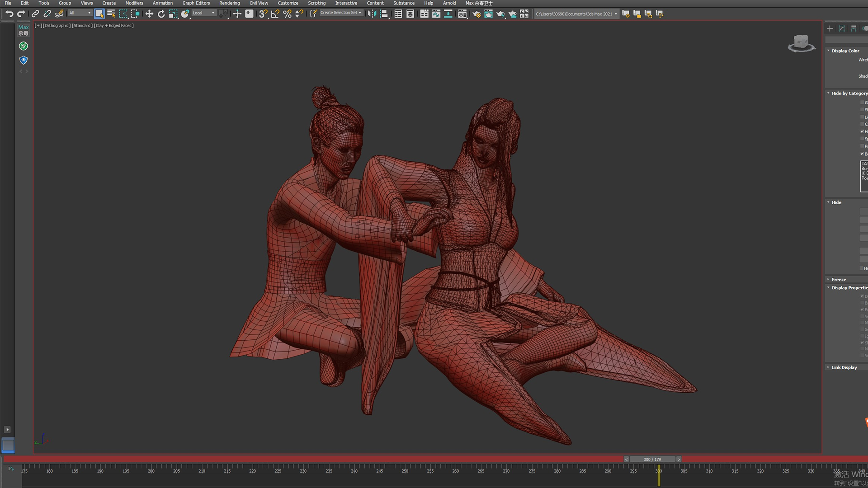Expand the Freeze rollout
Image resolution: width=868 pixels, height=488 pixels.
point(839,280)
